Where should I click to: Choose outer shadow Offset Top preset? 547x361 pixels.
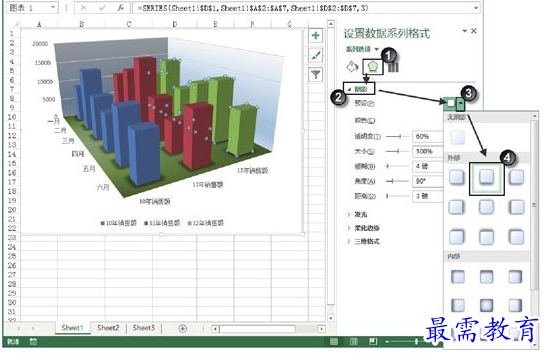pos(486,237)
